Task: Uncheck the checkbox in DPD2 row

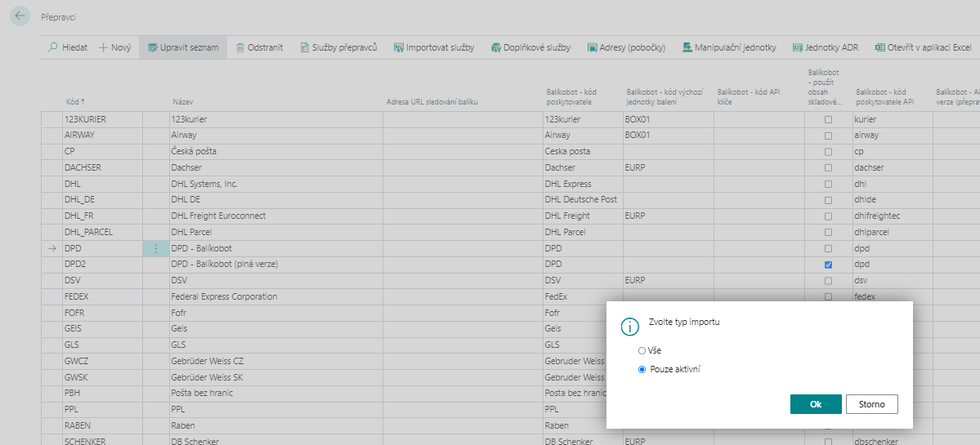Action: (x=828, y=265)
